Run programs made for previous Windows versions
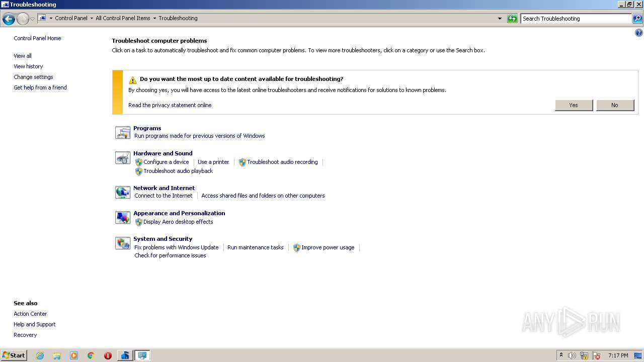The image size is (644, 362). (x=199, y=136)
